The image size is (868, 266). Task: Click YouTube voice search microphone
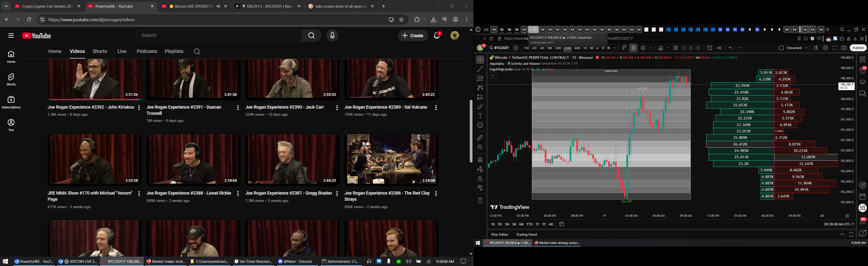[x=332, y=36]
